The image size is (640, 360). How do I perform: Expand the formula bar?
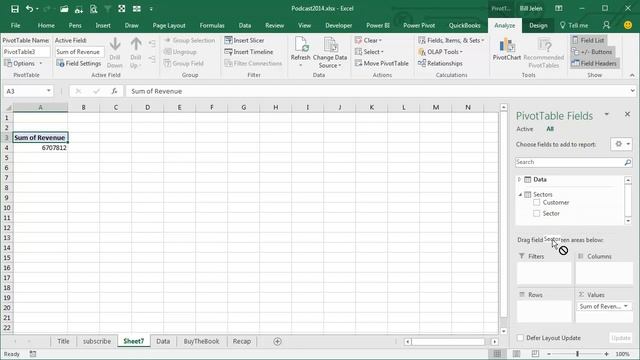tap(632, 91)
